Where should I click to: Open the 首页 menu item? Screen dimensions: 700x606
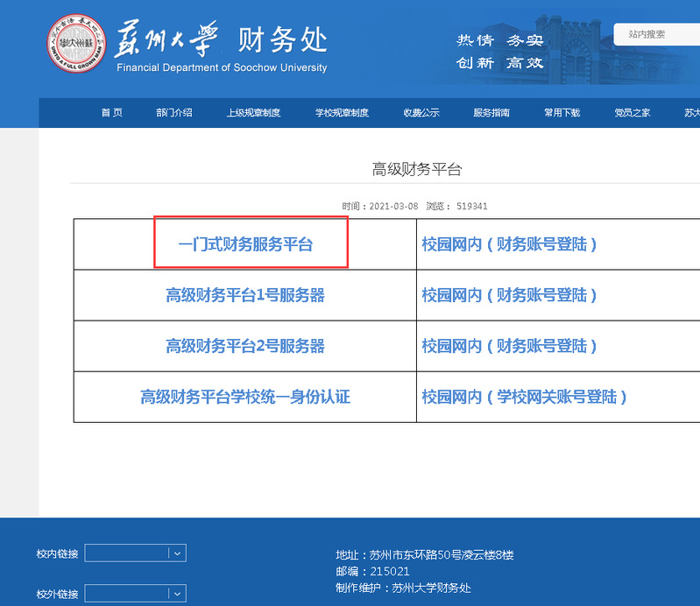111,113
